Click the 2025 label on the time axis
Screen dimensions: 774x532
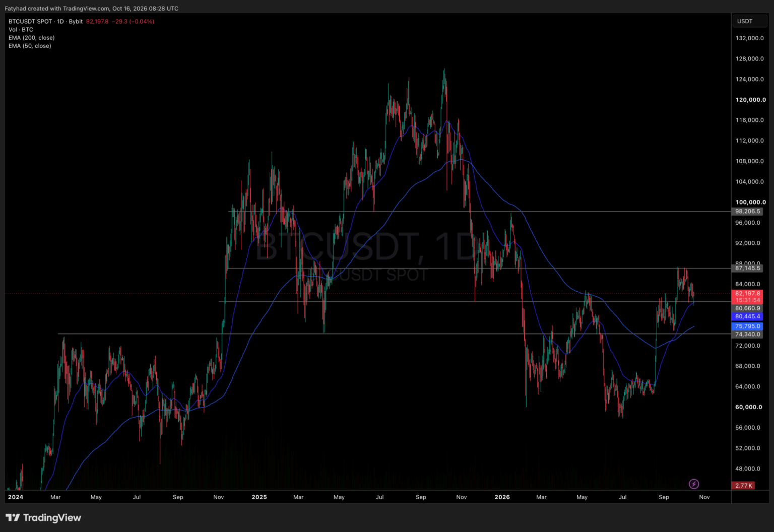tap(259, 497)
